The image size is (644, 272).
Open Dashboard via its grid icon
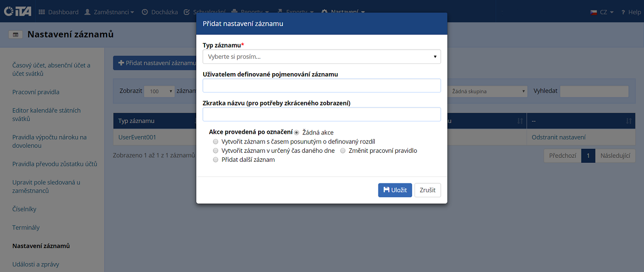[42, 12]
